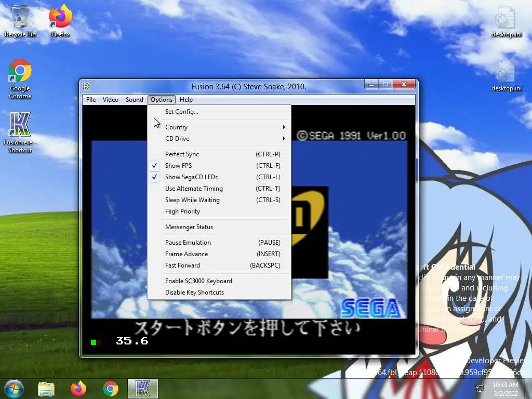Enable Perfect Sync option
Viewport: 532px width, 399px height.
click(x=219, y=154)
